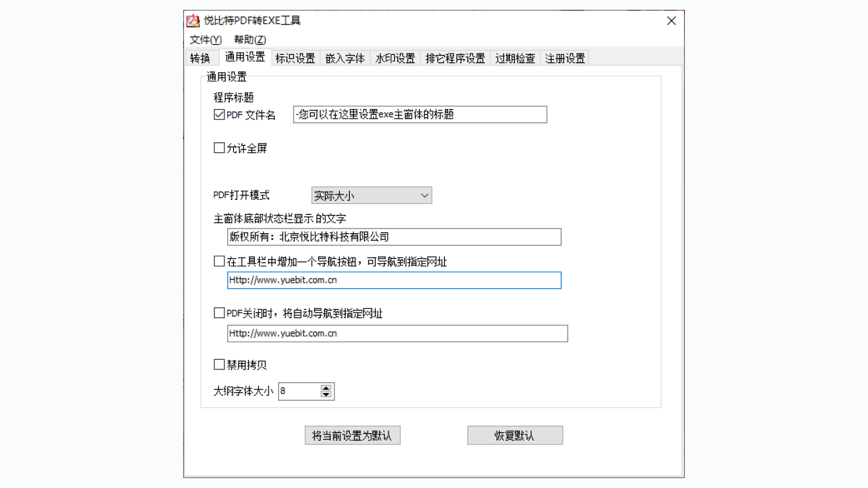
Task: Check the toolbar navigation button option
Action: (219, 260)
